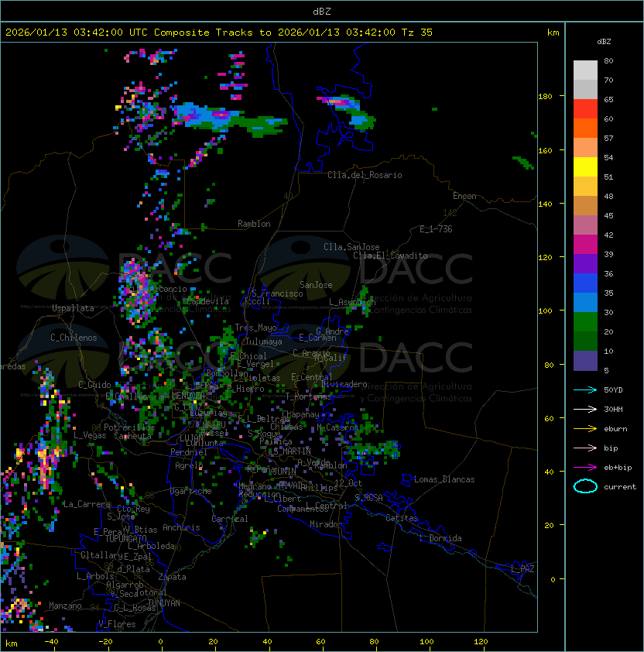Click the 'La_Carrera' map label
644x652 pixels.
tap(87, 504)
